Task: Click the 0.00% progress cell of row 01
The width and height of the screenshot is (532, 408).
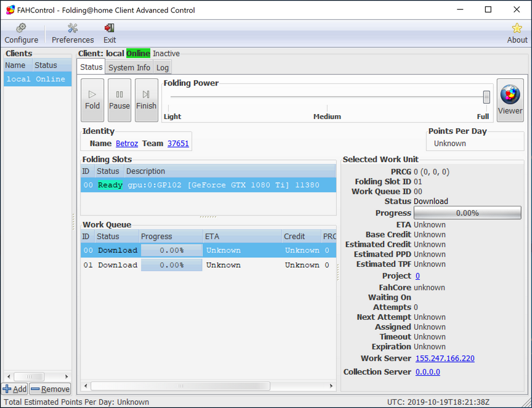Action: (172, 265)
